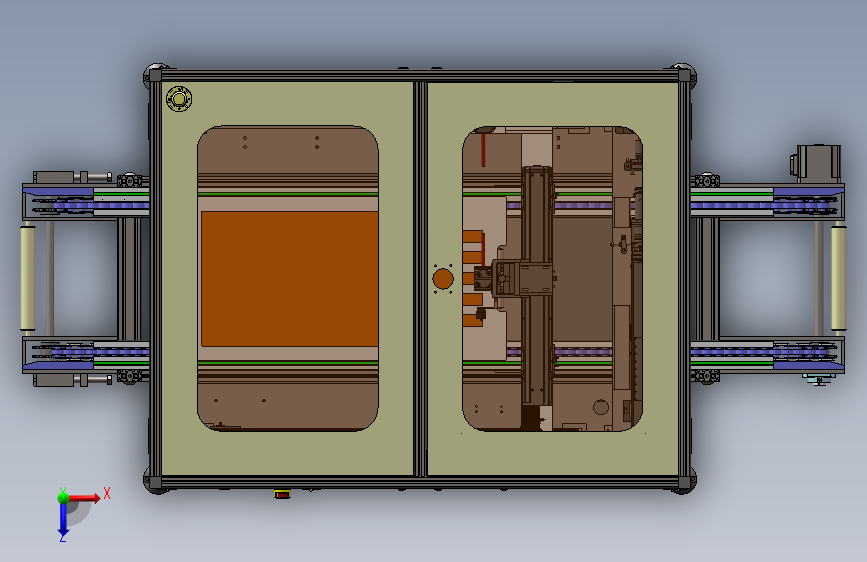Select the bottom-left corner cap of the enclosure
Image resolution: width=867 pixels, height=562 pixels.
(155, 482)
